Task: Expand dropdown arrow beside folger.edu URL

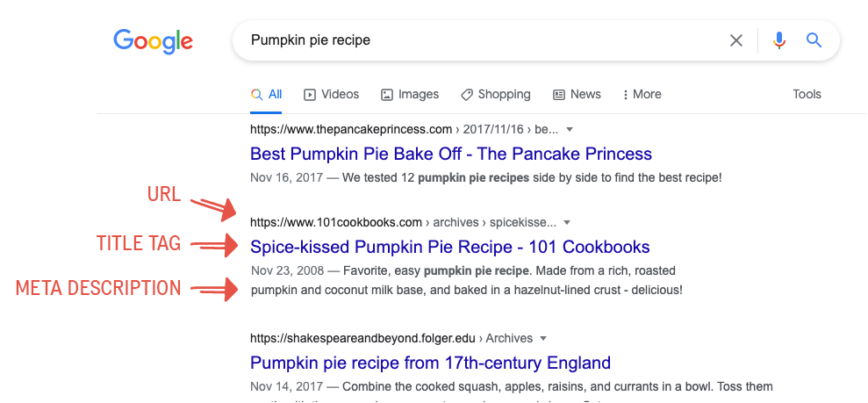Action: [x=543, y=338]
